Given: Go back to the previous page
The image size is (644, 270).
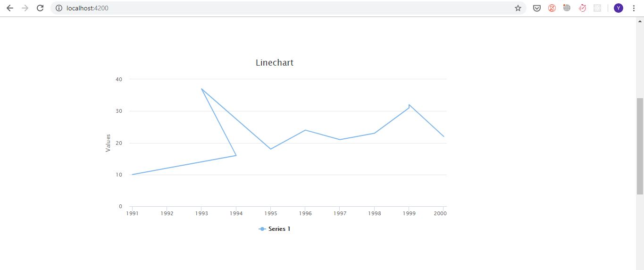Looking at the screenshot, I should coord(10,8).
